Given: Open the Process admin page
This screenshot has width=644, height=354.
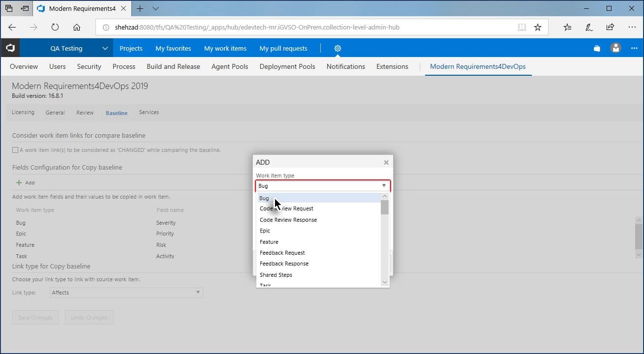Looking at the screenshot, I should 124,66.
